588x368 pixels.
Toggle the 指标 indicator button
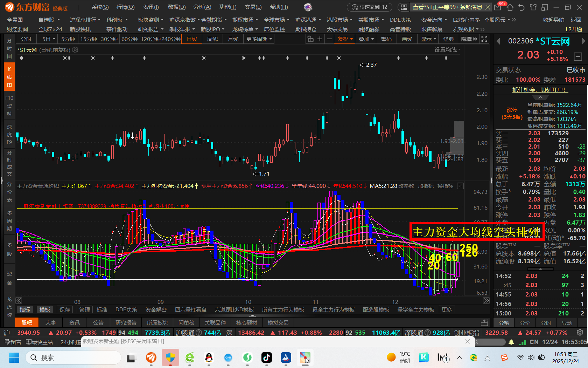click(x=25, y=310)
